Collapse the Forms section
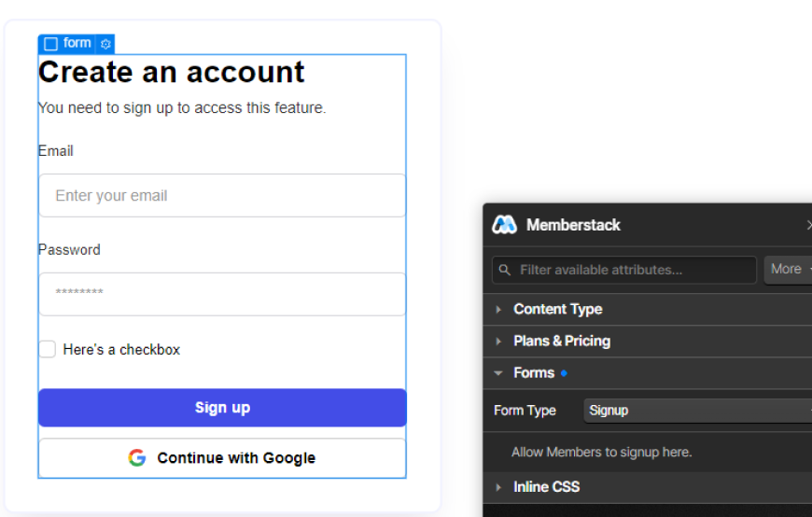 (648, 373)
